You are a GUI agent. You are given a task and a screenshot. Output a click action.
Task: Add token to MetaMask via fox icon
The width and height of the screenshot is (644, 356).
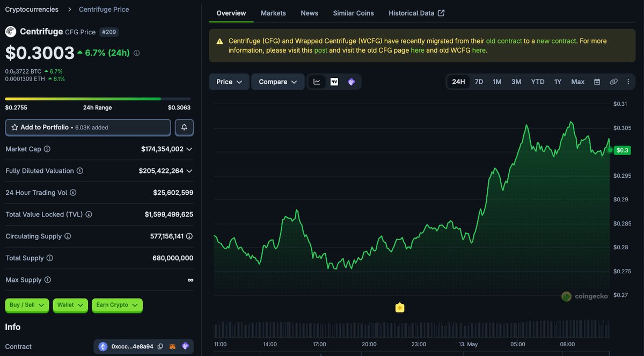click(173, 346)
